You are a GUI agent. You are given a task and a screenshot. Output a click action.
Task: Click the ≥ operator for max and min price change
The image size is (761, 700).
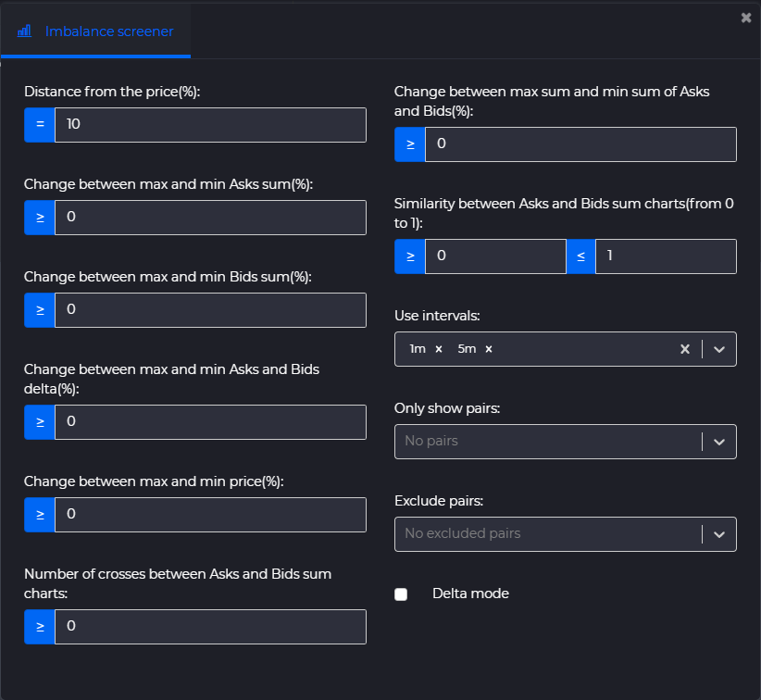point(40,515)
